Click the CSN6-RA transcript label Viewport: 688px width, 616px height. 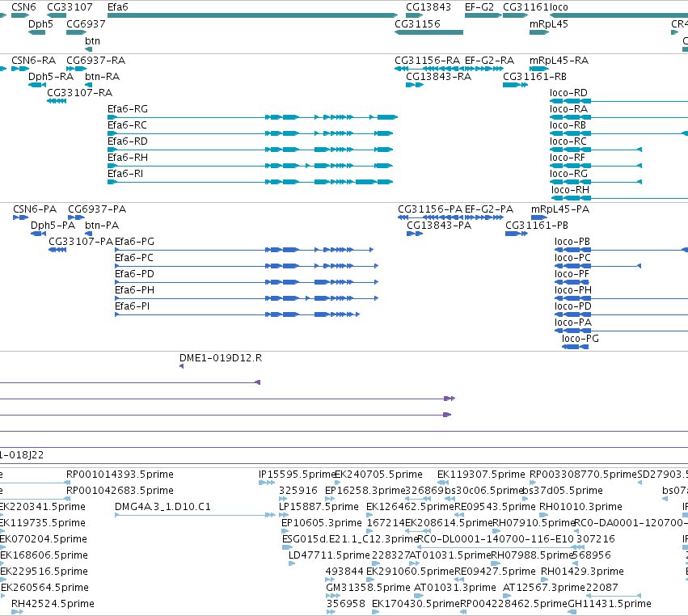point(34,60)
